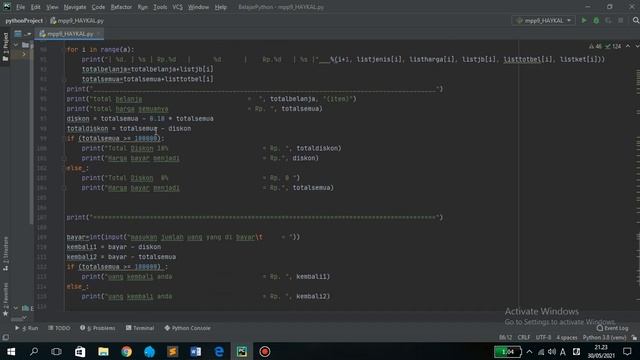
Task: Click pythonProject breadcrumb in navigation bar
Action: click(x=24, y=20)
